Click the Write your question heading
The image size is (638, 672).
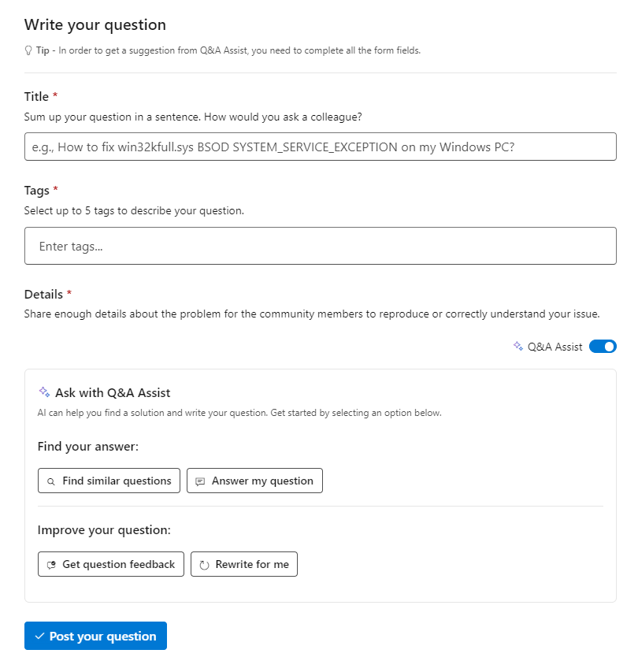tap(95, 26)
